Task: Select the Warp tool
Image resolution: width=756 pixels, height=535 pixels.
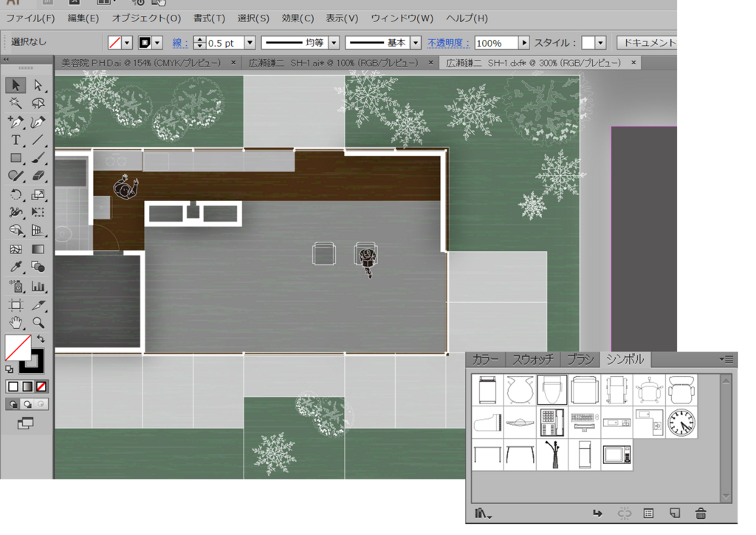Action: click(16, 212)
